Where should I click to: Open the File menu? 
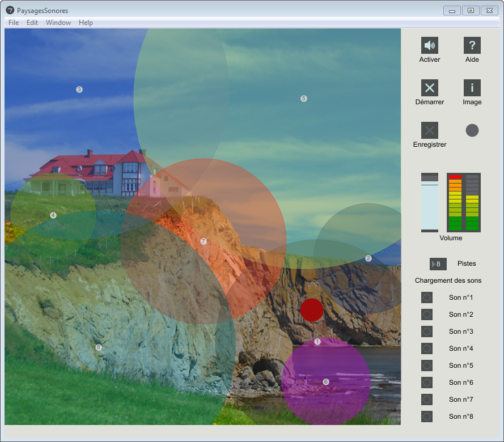coord(14,23)
